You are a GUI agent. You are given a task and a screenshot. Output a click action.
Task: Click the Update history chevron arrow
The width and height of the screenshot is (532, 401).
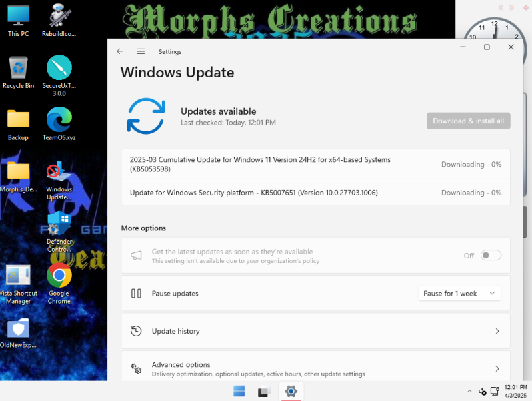pos(497,331)
